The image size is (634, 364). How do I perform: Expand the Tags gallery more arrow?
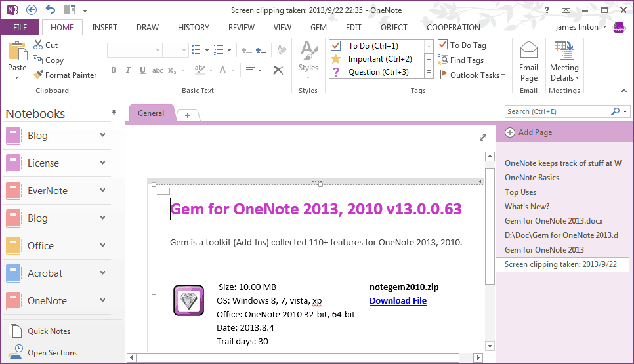click(x=429, y=73)
